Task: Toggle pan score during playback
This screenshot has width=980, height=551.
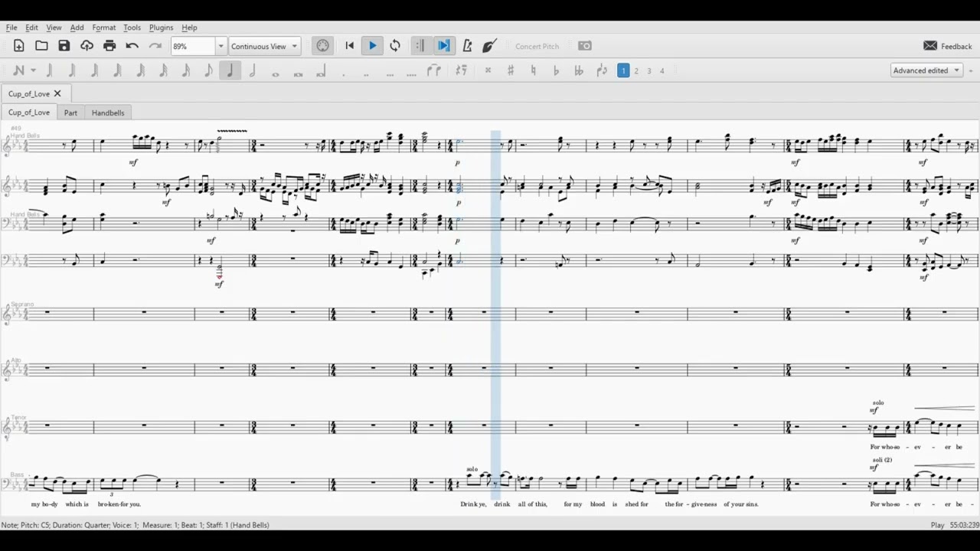Action: pyautogui.click(x=444, y=46)
